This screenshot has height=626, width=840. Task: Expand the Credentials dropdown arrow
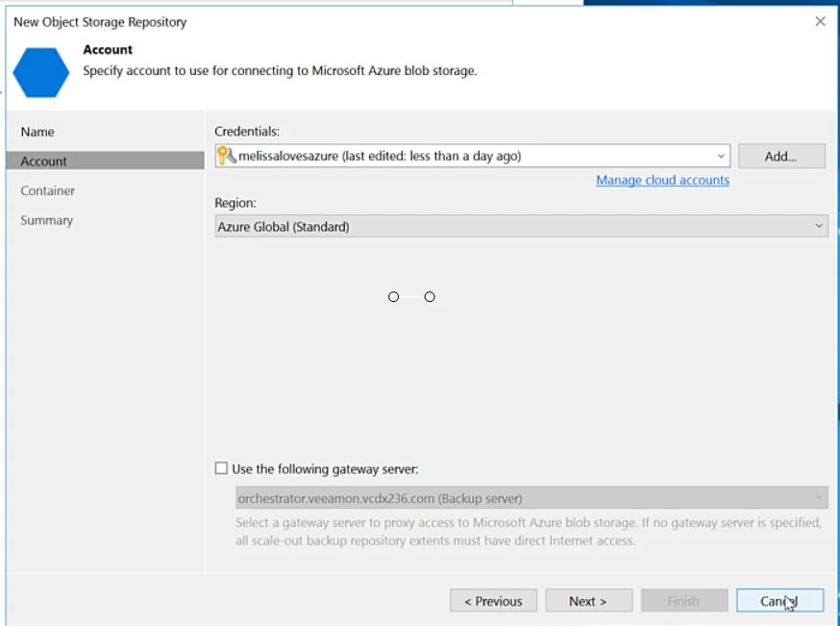[x=721, y=156]
